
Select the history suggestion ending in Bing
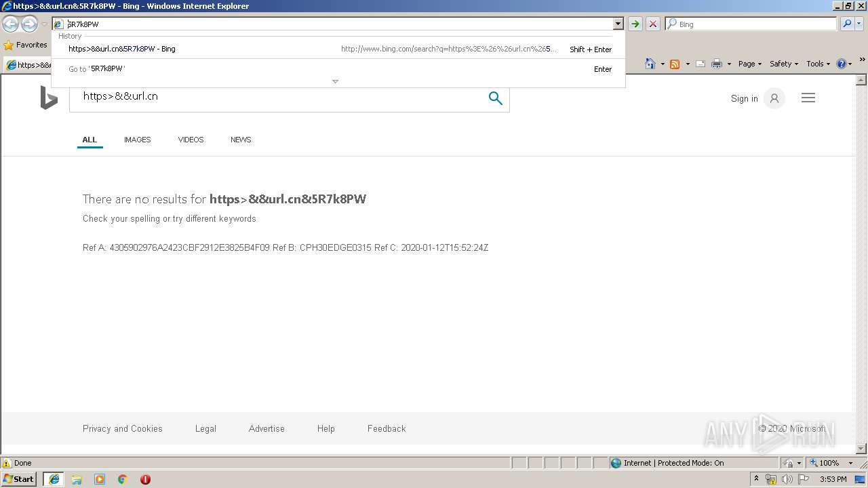pos(338,49)
